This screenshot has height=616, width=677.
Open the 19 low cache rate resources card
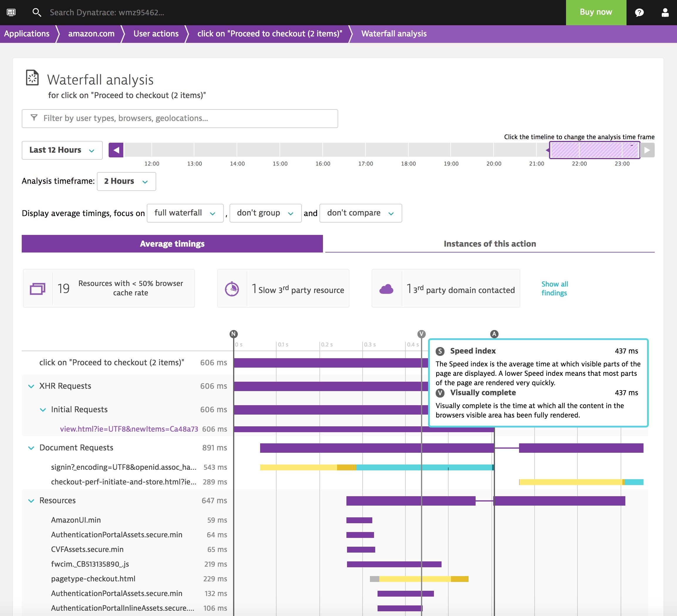(x=109, y=288)
